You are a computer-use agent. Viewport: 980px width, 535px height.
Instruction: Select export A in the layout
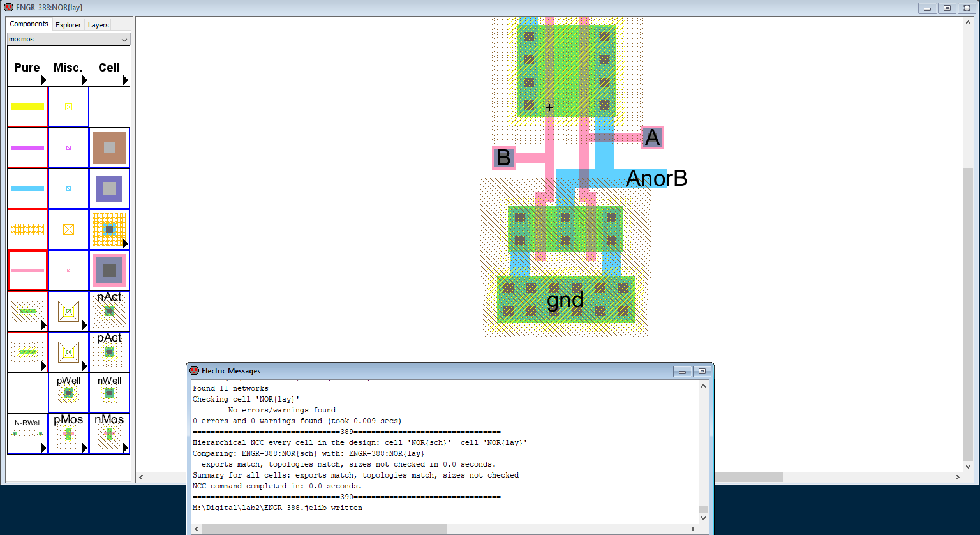click(x=651, y=137)
